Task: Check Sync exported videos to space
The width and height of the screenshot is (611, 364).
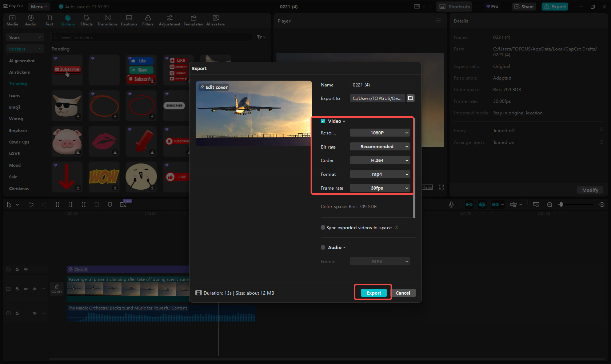Action: pos(323,227)
